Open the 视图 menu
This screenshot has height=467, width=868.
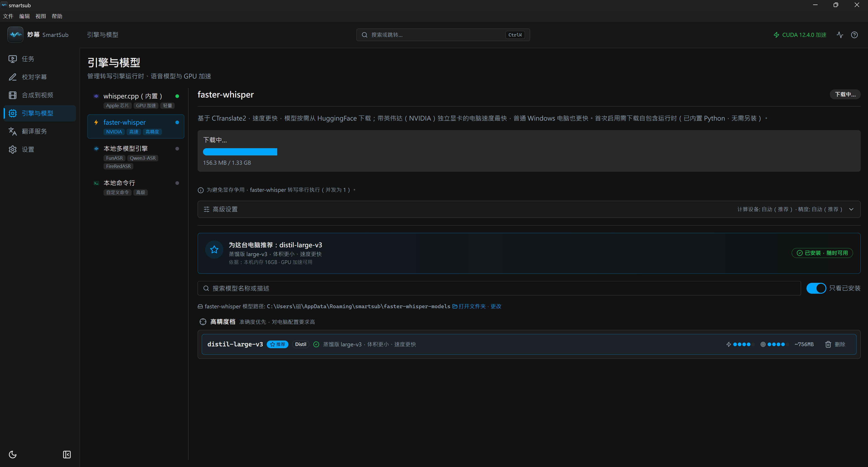click(x=40, y=16)
